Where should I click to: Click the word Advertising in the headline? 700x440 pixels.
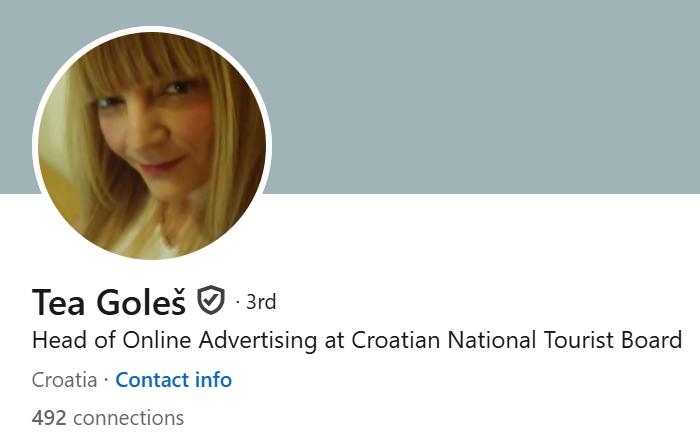(x=258, y=341)
